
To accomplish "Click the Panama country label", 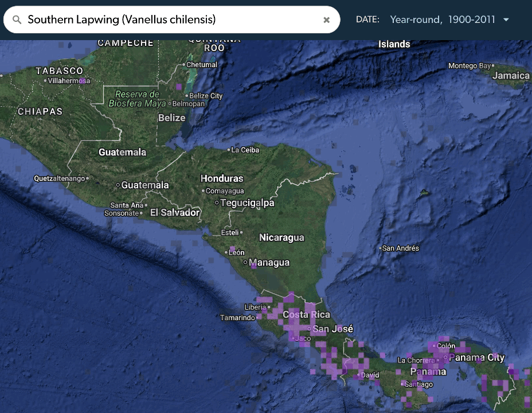I will [428, 372].
